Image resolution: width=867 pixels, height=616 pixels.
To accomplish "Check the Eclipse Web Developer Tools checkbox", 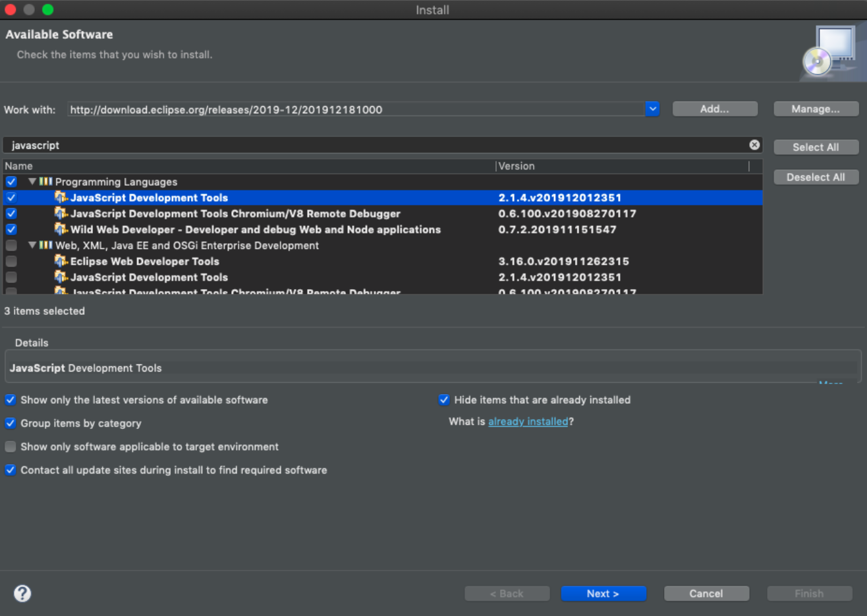I will click(x=11, y=262).
